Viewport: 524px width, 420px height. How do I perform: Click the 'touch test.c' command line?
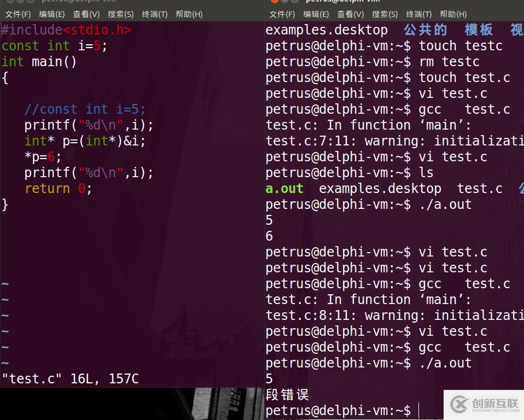click(388, 78)
